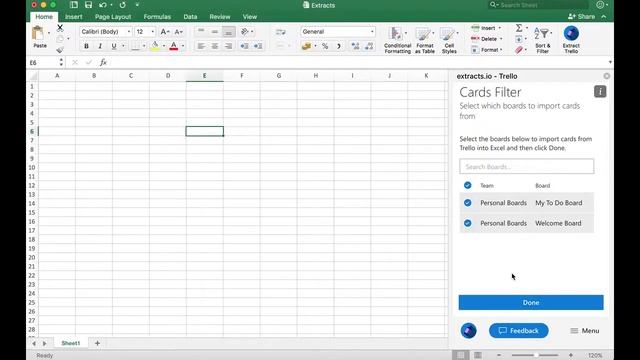Apply the red font color
The width and height of the screenshot is (640, 360).
click(173, 46)
